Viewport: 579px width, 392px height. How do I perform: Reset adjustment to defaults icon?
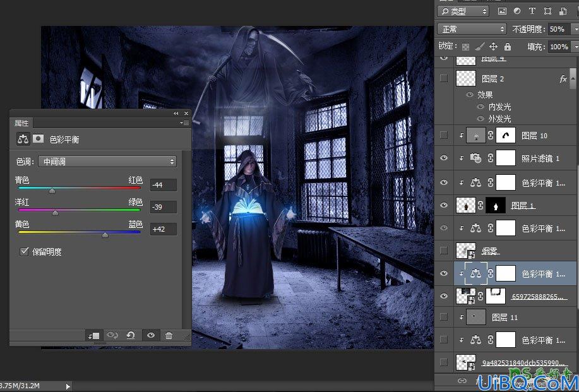coord(131,335)
